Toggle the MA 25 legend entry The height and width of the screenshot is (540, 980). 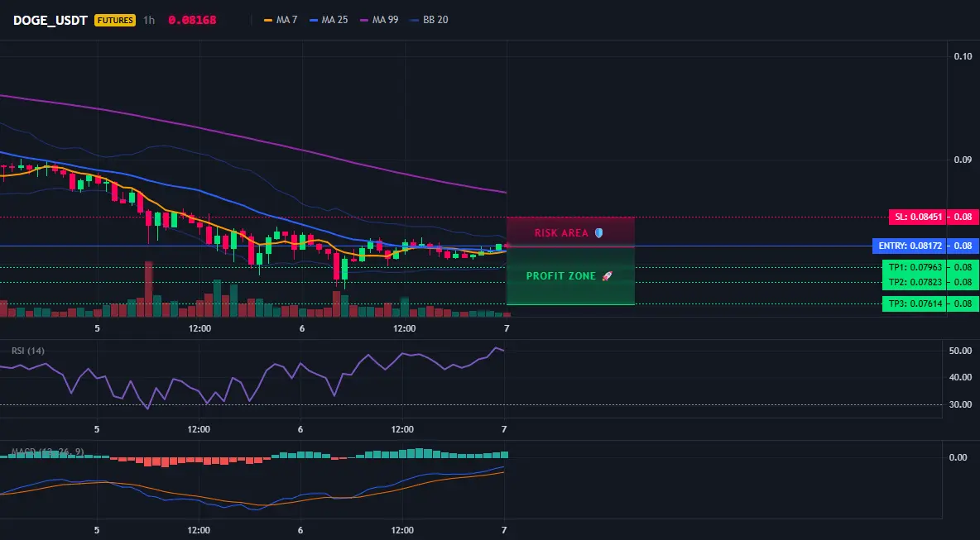pyautogui.click(x=329, y=20)
